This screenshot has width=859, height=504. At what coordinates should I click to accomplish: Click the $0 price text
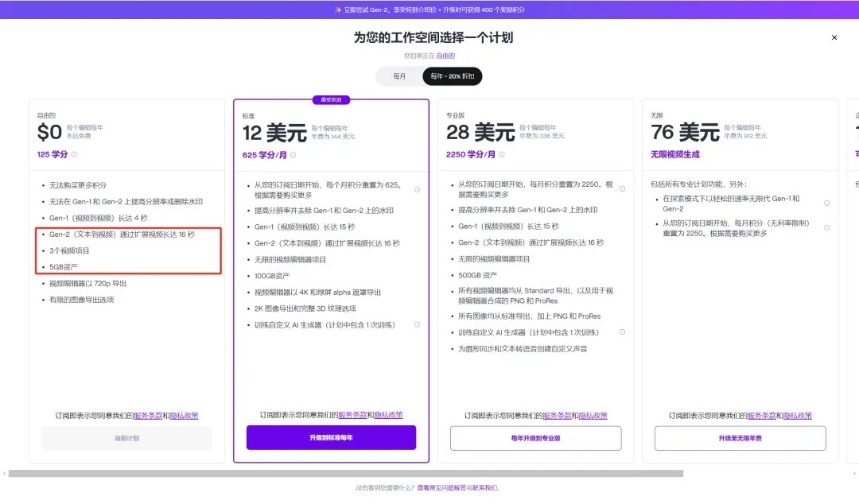click(x=49, y=133)
